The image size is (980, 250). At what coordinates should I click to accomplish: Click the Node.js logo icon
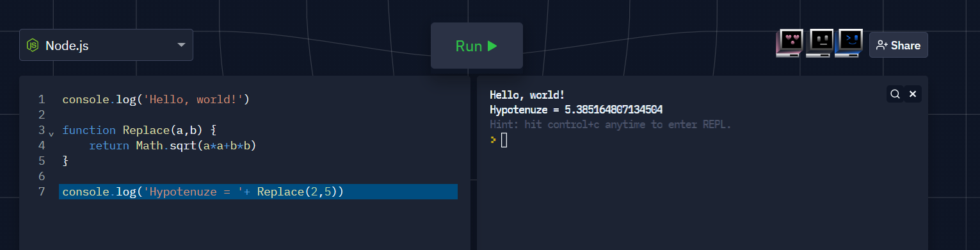click(x=32, y=46)
